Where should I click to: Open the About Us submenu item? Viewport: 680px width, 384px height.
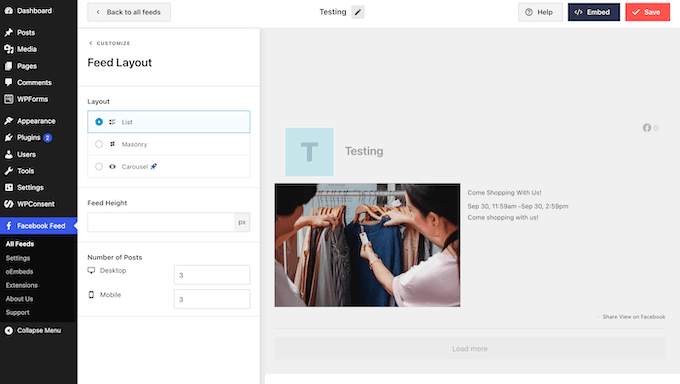[x=19, y=299]
